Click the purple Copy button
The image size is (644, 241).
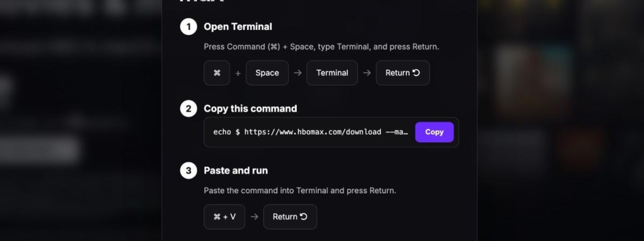click(x=434, y=132)
